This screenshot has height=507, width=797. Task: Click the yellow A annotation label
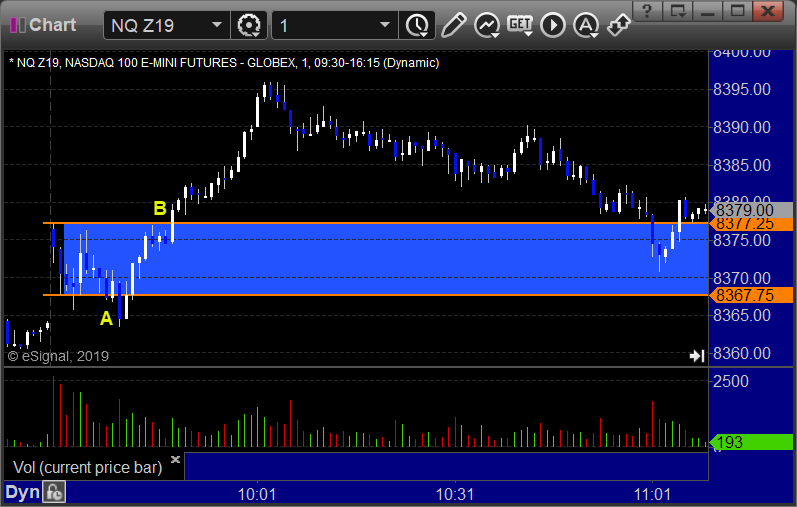click(x=106, y=318)
